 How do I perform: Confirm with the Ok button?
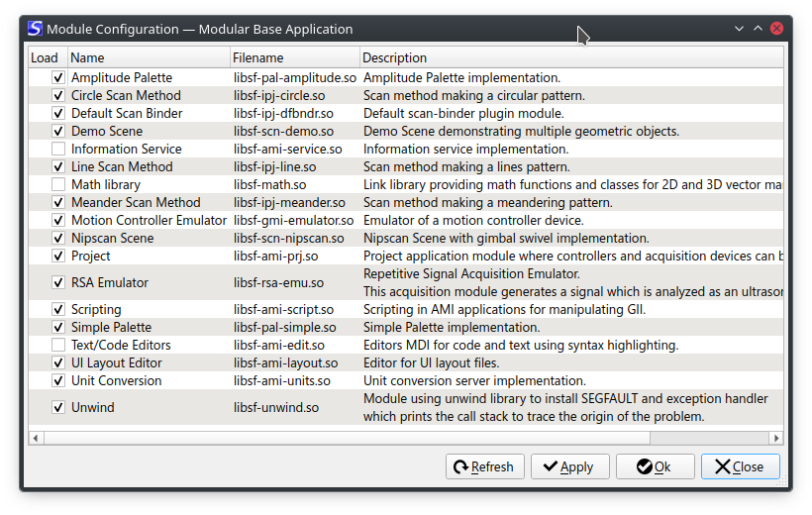click(x=656, y=466)
